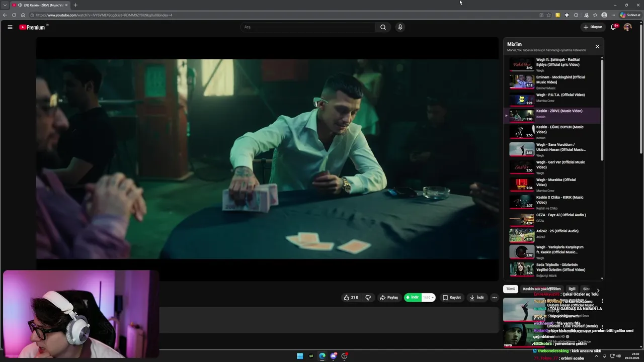
Task: Open menu for suggested Ulubatlı Hasan video
Action: pyautogui.click(x=602, y=301)
